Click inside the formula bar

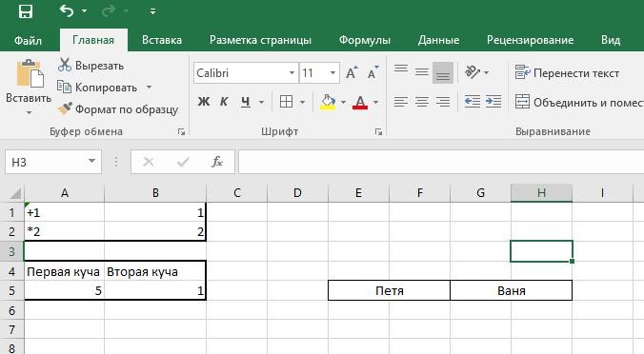tap(441, 162)
